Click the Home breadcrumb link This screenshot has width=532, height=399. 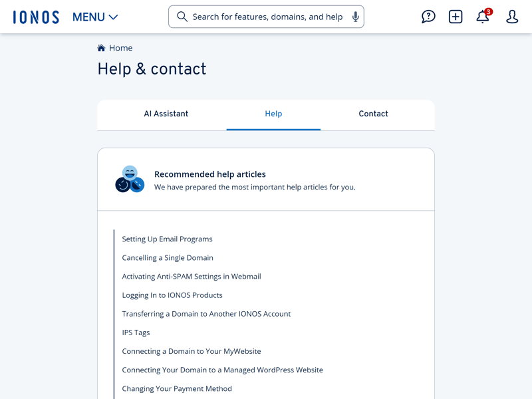coord(121,48)
